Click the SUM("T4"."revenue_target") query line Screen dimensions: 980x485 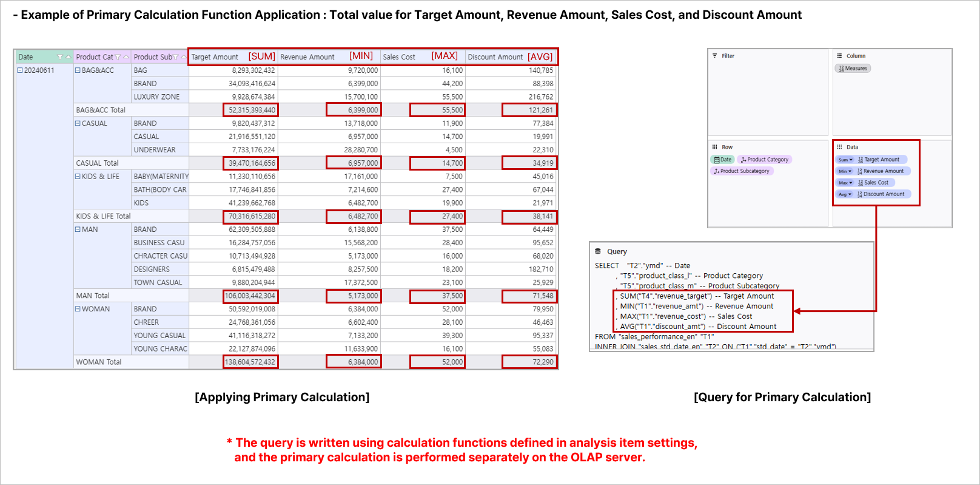point(696,296)
